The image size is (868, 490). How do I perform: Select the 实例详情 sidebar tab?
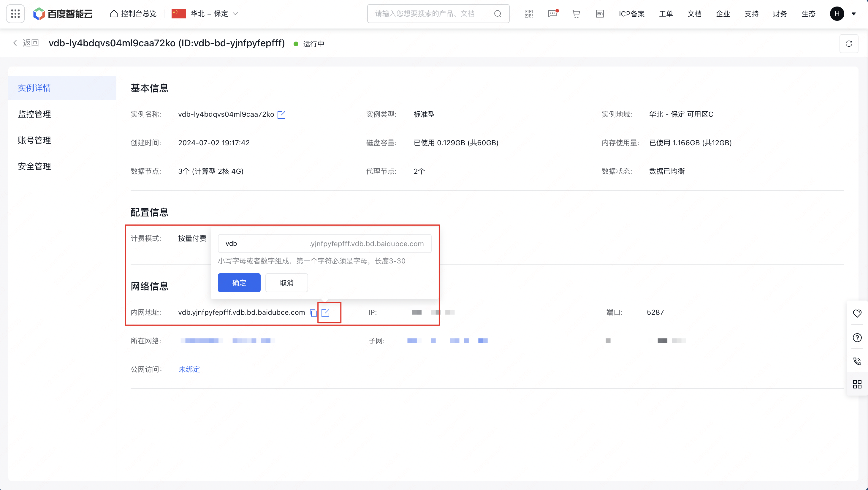(x=62, y=88)
